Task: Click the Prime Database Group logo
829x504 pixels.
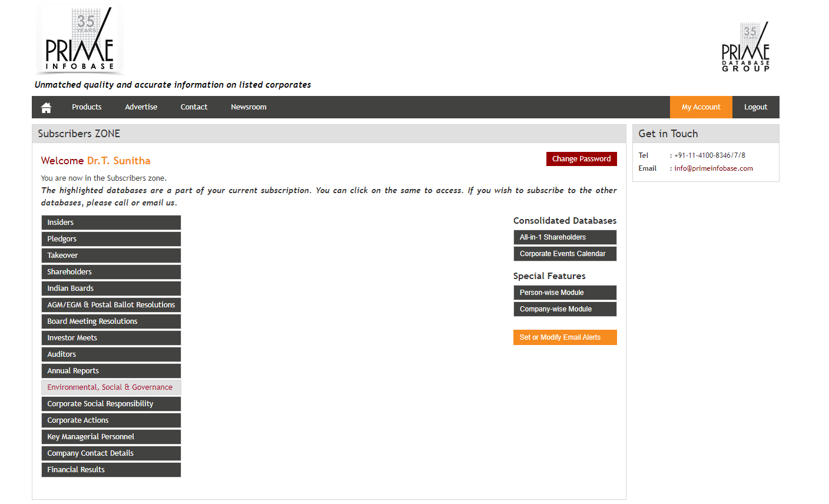Action: click(745, 47)
